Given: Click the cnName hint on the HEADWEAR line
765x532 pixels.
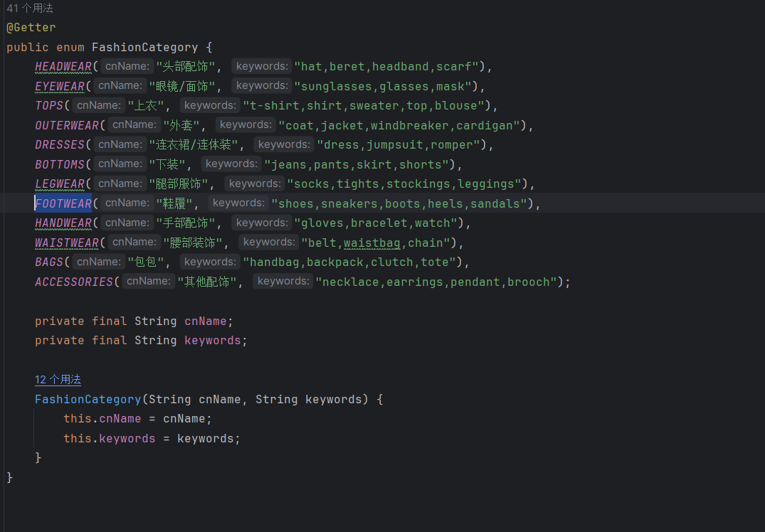Looking at the screenshot, I should pos(127,66).
